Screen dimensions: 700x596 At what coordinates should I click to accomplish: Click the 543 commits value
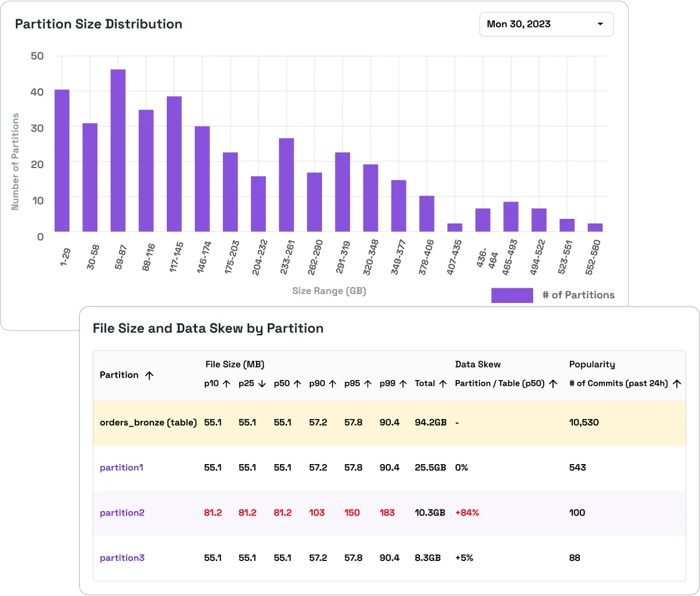coord(577,468)
